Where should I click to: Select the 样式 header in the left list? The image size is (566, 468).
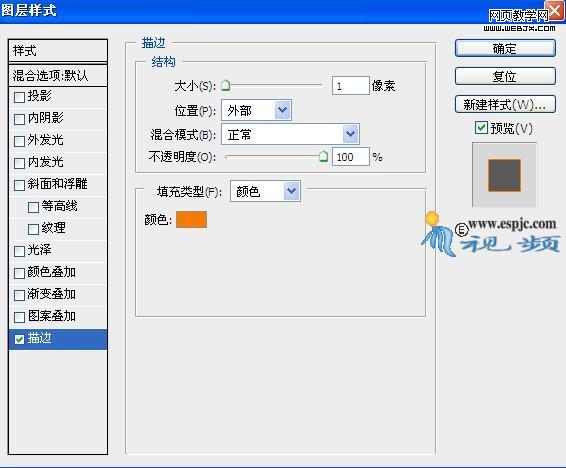point(58,51)
